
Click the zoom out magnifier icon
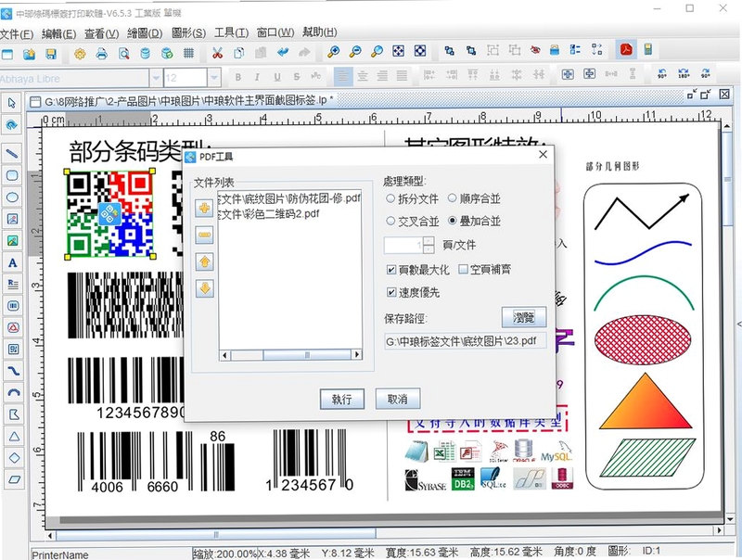point(355,52)
